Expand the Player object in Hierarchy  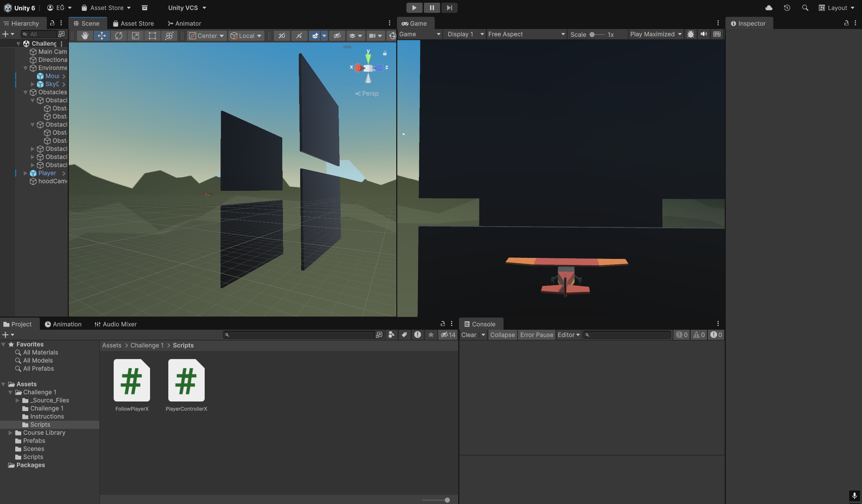click(x=25, y=173)
